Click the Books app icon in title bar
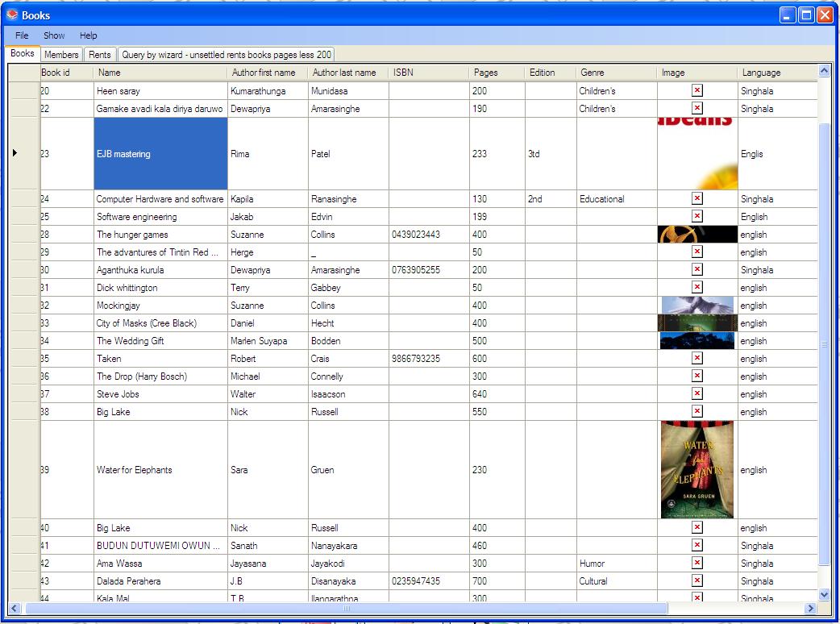 12,15
